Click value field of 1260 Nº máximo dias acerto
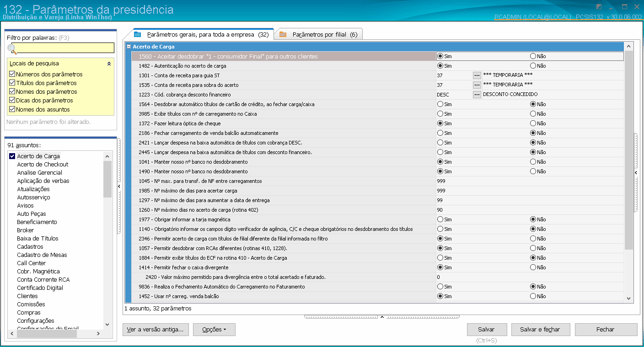Image resolution: width=644 pixels, height=347 pixels. click(530, 210)
